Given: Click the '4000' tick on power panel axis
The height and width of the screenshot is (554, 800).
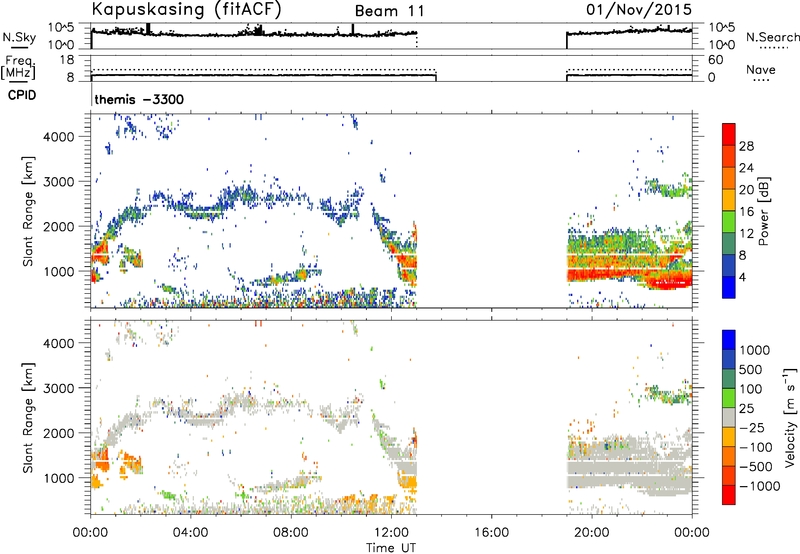Looking at the screenshot, I should (x=58, y=137).
